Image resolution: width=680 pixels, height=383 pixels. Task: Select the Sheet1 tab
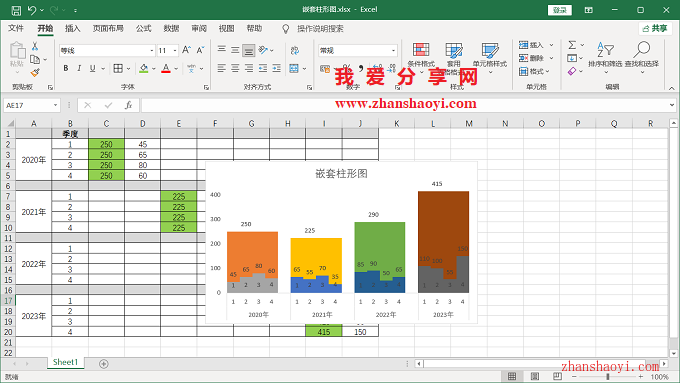click(x=65, y=362)
